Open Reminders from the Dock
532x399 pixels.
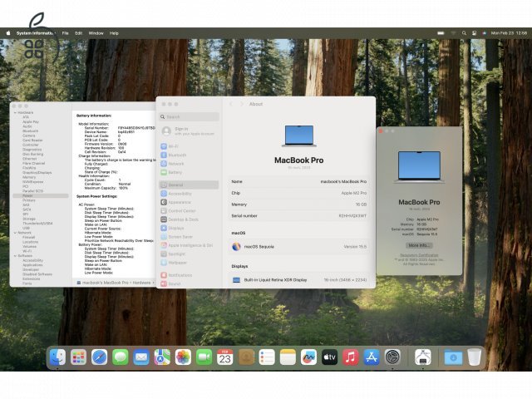(267, 357)
